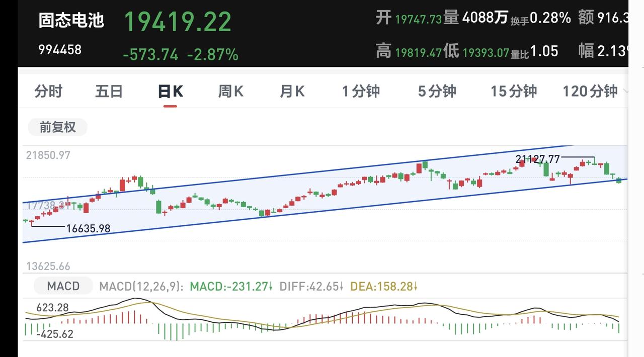Click the 前复权 adjustment button
The image size is (644, 357).
[x=57, y=127]
